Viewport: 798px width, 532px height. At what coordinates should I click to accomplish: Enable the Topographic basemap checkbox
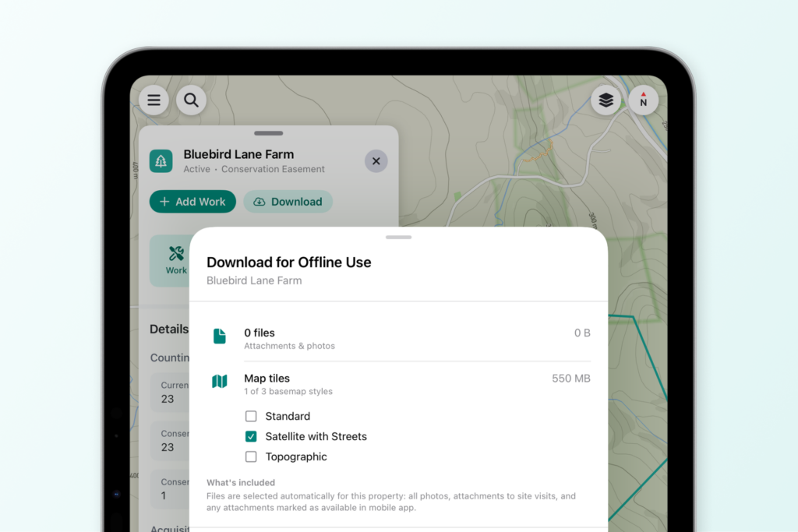pyautogui.click(x=251, y=456)
